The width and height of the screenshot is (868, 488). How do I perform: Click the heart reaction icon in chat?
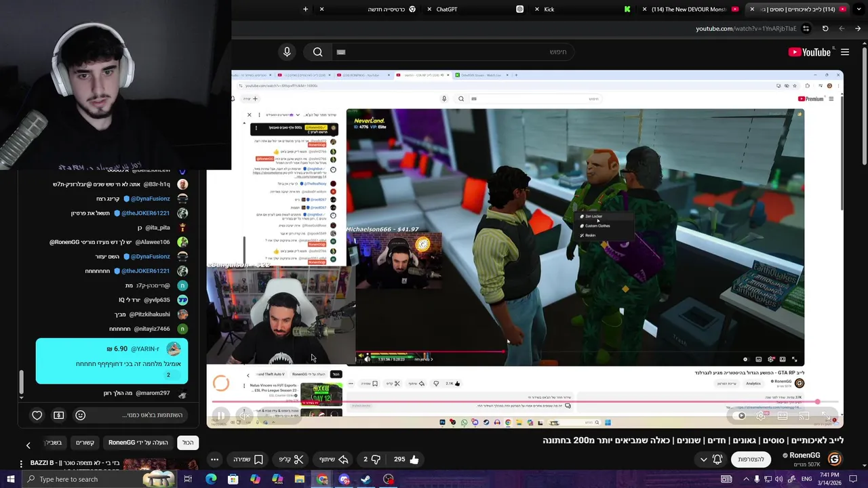point(37,415)
